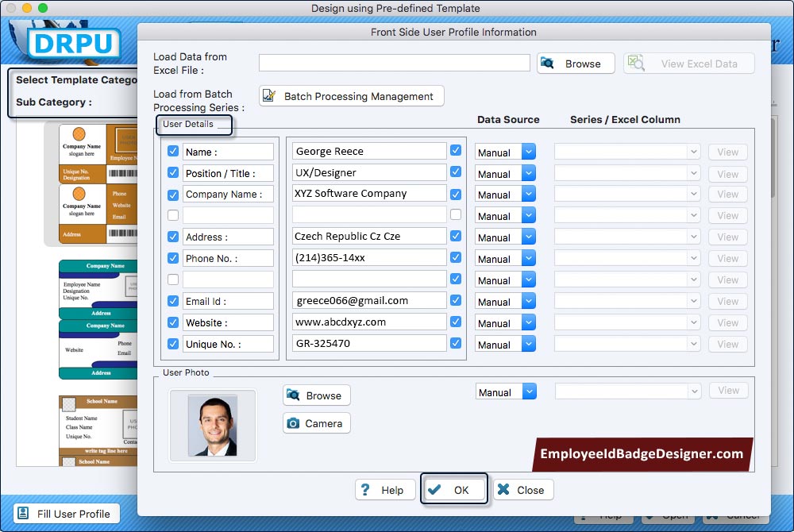This screenshot has width=794, height=532.
Task: Toggle checkbox right of greece066@gmail.com value
Action: coord(456,300)
